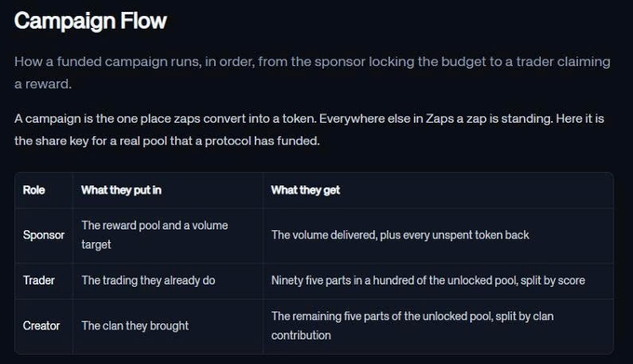Click the Campaign Flow heading

point(90,21)
